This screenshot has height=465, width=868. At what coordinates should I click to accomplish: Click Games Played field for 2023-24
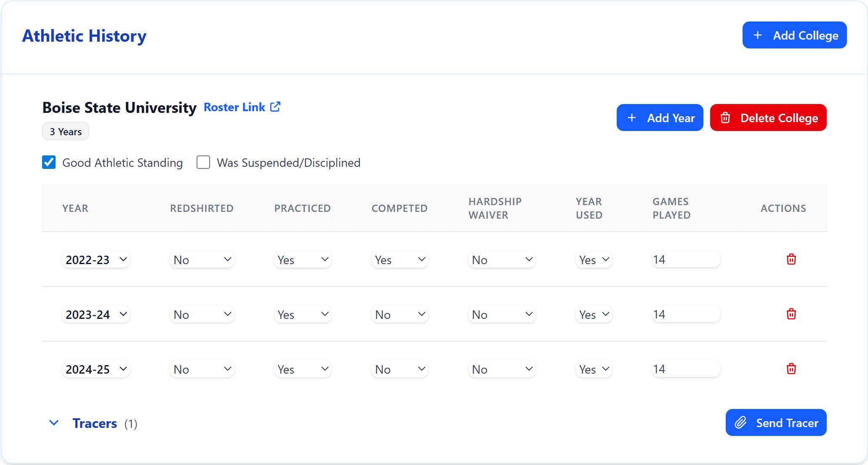(x=686, y=315)
